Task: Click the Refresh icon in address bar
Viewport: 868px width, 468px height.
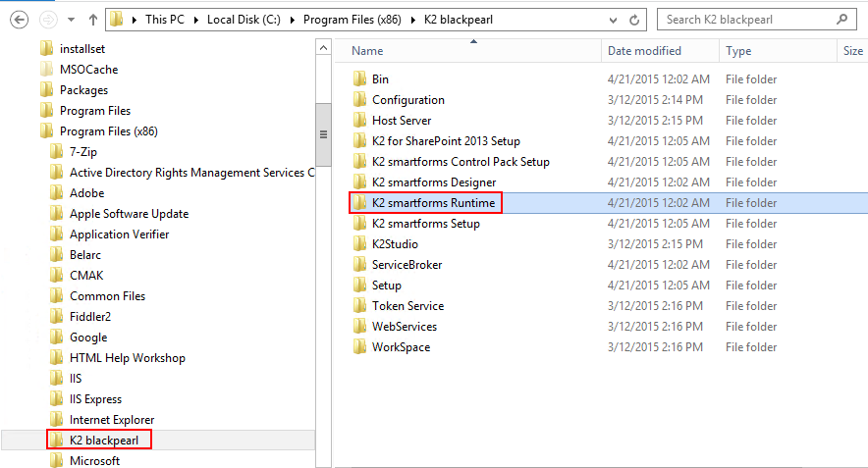Action: (636, 19)
